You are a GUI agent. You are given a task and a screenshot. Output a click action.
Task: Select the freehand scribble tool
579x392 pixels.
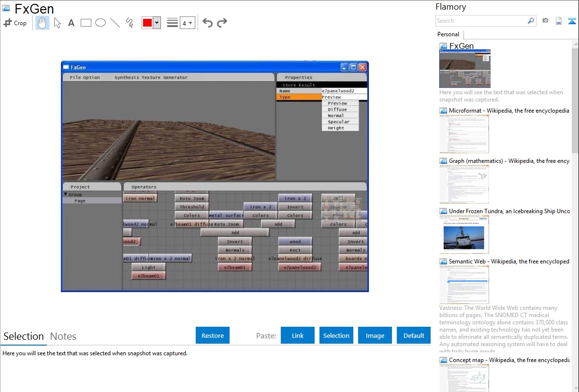(x=130, y=23)
